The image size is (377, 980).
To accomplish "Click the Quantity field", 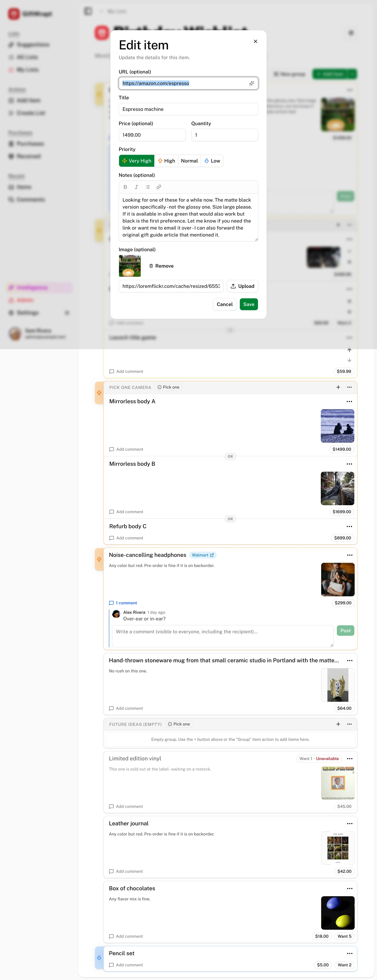I will tap(225, 135).
